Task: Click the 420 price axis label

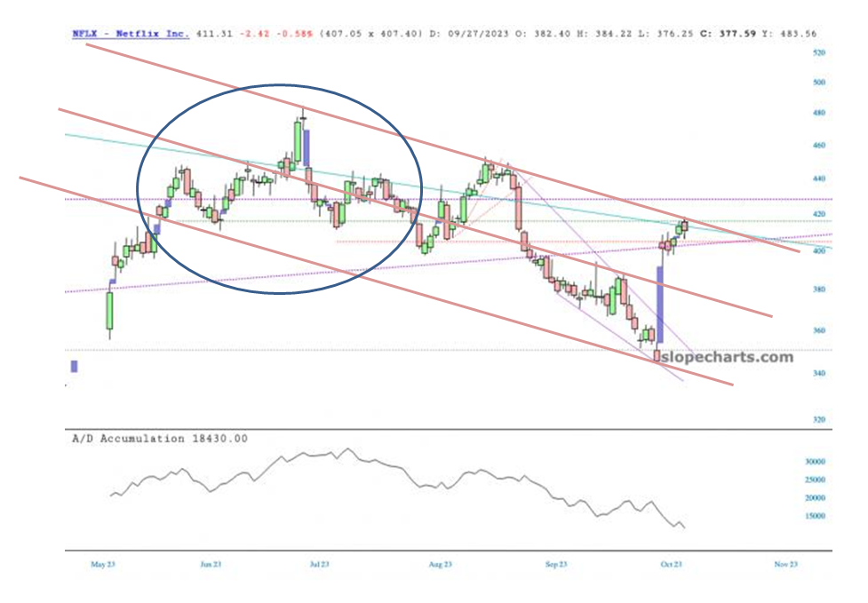Action: pos(819,214)
